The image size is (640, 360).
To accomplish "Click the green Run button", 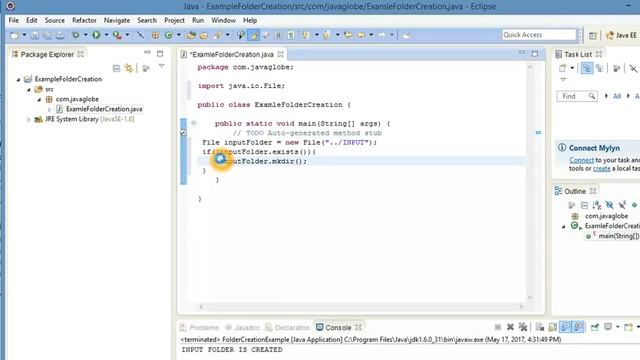I will coord(96,35).
